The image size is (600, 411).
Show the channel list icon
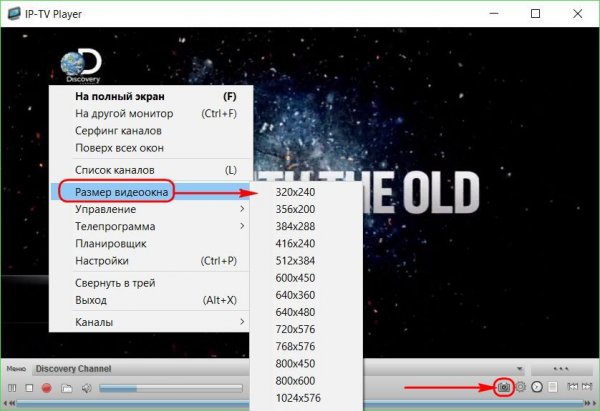(x=552, y=386)
